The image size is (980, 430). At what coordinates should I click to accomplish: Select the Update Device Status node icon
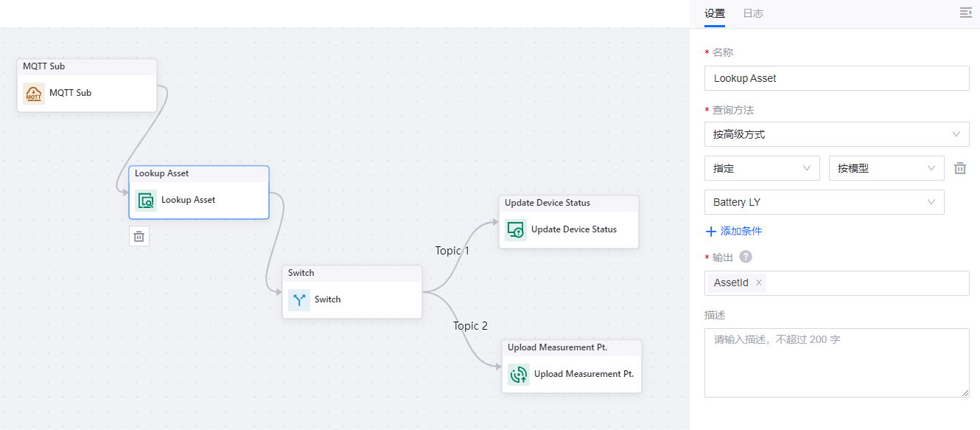click(x=517, y=230)
